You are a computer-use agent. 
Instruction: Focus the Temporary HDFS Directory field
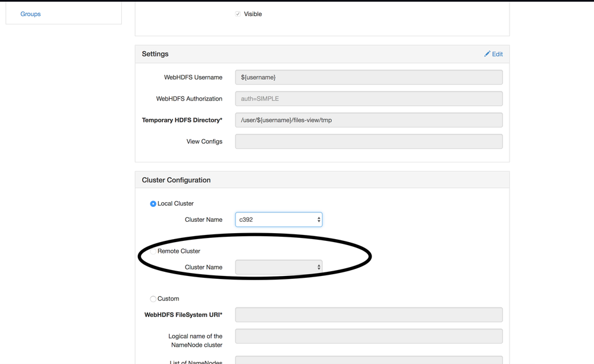[x=369, y=120]
